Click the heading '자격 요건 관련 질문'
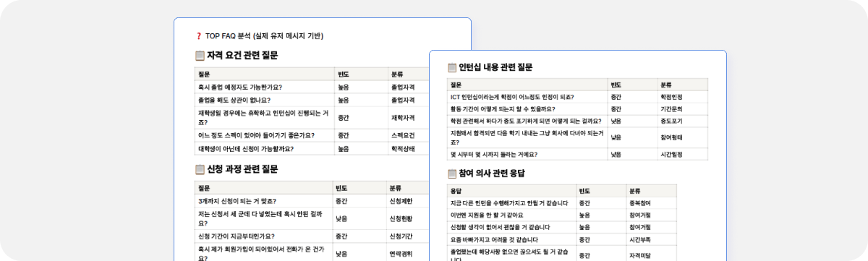Image resolution: width=868 pixels, height=261 pixels. click(242, 56)
